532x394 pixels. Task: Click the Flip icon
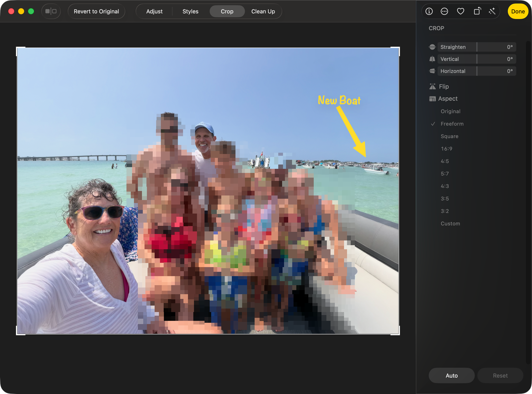432,87
